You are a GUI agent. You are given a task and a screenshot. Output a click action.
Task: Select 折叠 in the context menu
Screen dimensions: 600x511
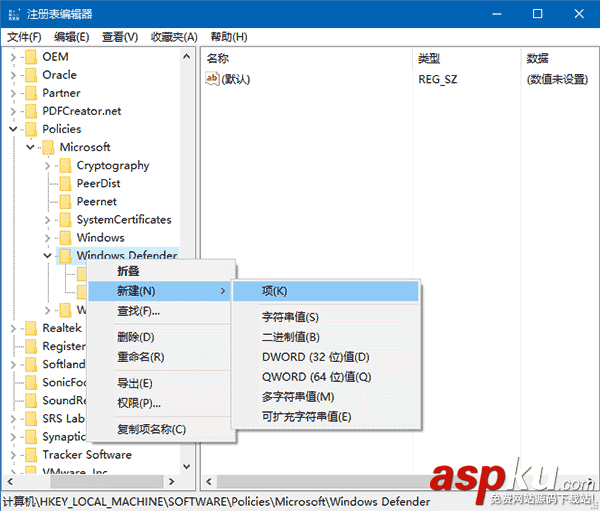[159, 271]
